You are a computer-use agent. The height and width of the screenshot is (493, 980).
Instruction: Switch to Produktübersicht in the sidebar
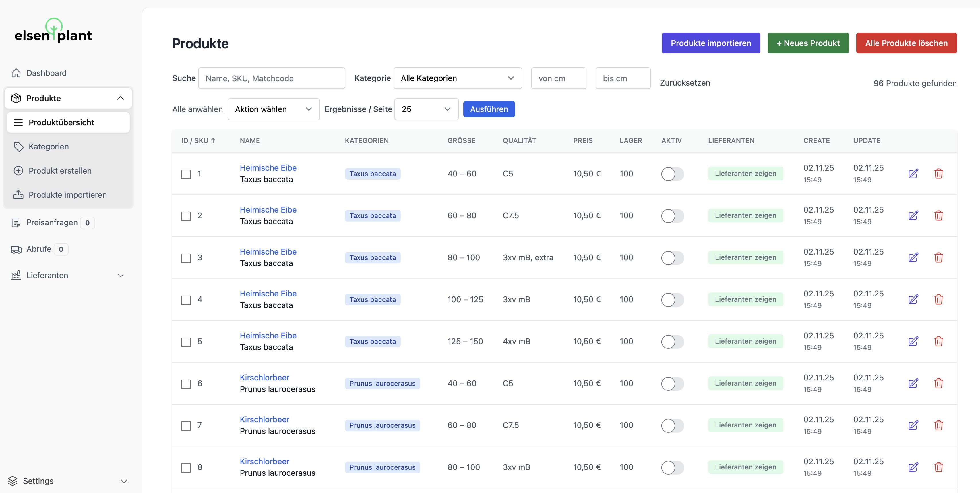point(61,122)
